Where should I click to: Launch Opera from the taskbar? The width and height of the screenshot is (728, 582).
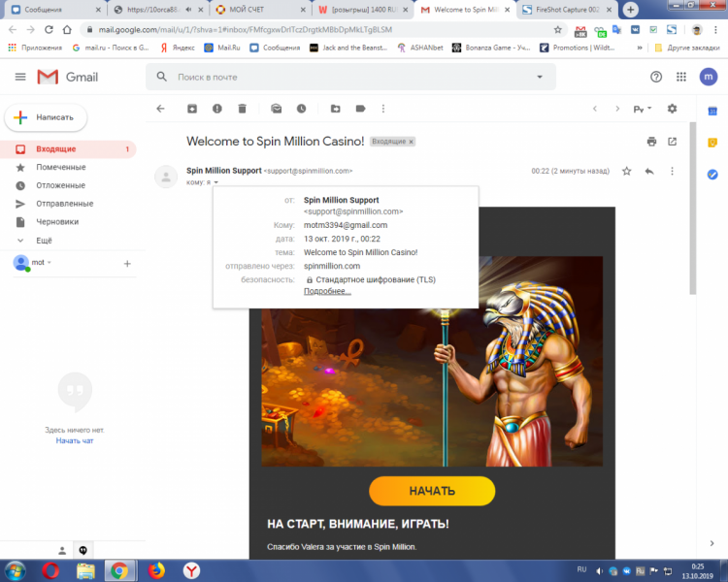50,571
